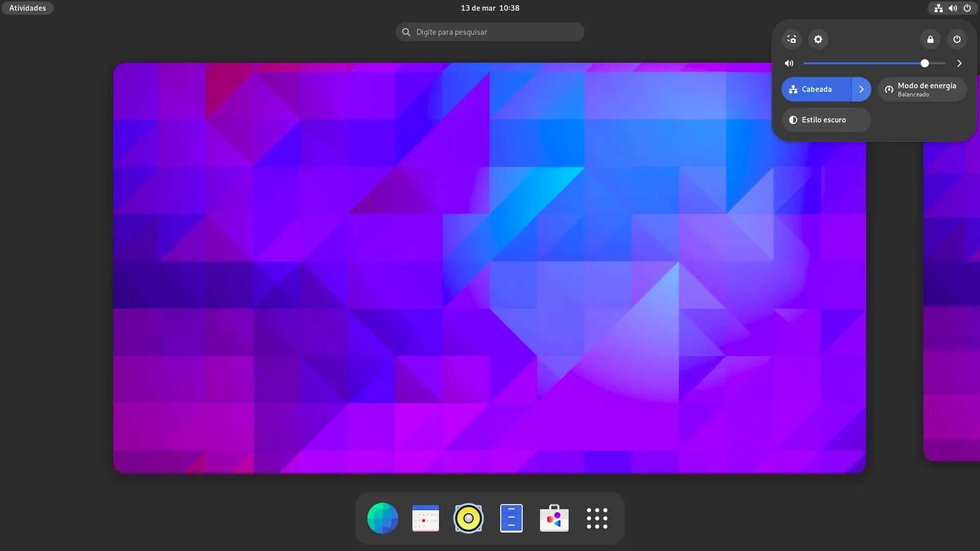Screen dimensions: 980x551
Task: Click the Atividades button
Action: [x=28, y=8]
